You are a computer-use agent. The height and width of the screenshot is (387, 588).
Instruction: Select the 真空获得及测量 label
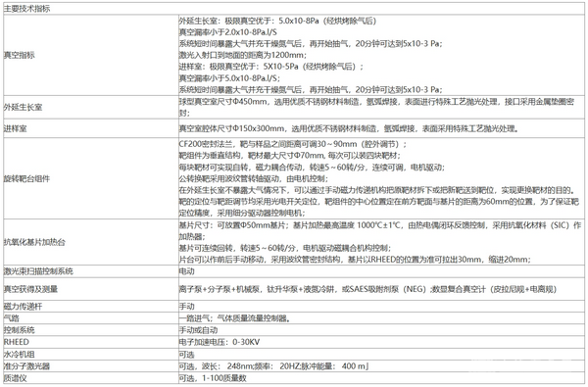[30, 289]
